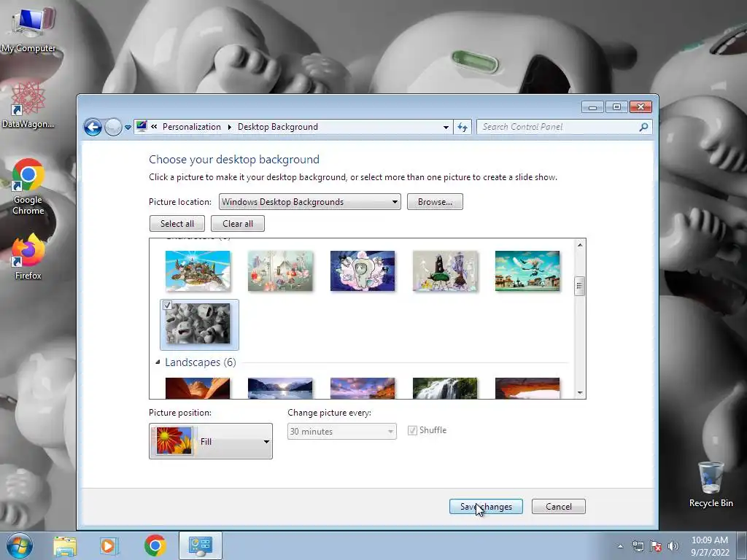Viewport: 747px width, 560px height.
Task: Select the black beetle characters wallpaper
Action: click(445, 271)
